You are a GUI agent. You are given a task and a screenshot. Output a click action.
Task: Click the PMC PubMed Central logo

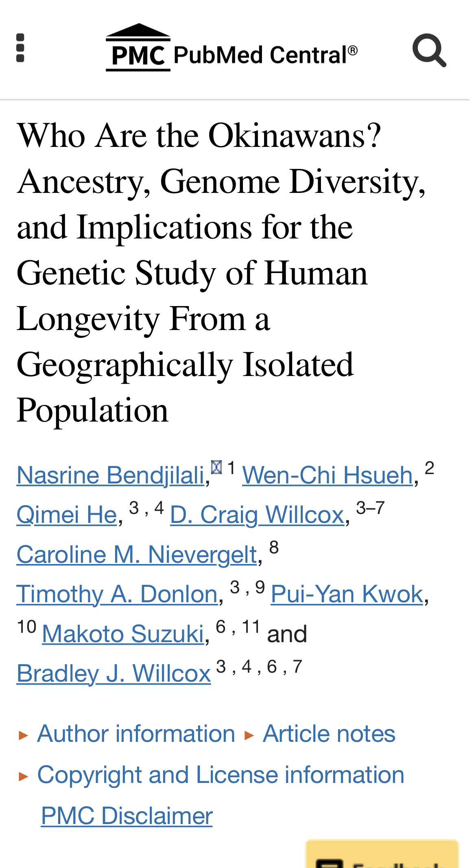(231, 48)
